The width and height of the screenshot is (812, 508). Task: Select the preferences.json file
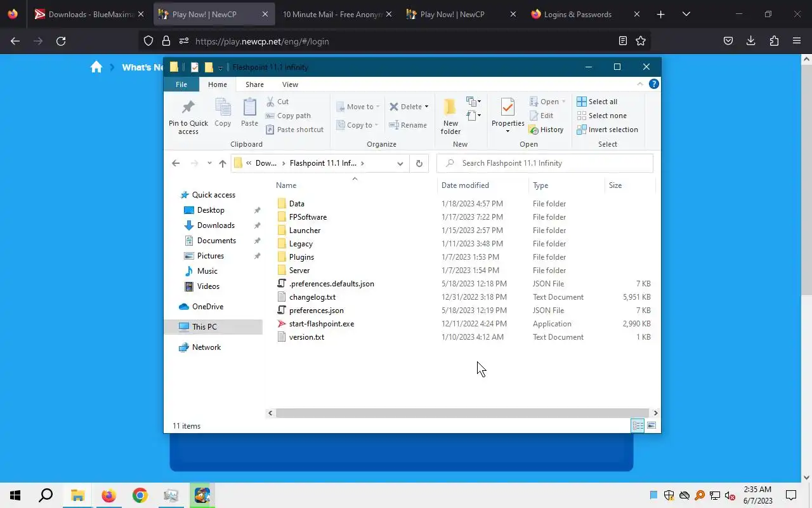tap(316, 311)
